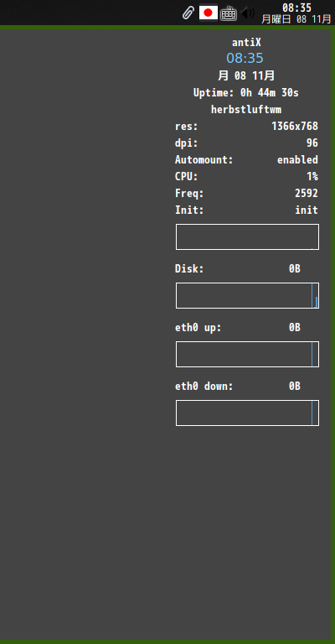Image resolution: width=335 pixels, height=644 pixels.
Task: Click the herbstluftwm window manager label
Action: (246, 110)
